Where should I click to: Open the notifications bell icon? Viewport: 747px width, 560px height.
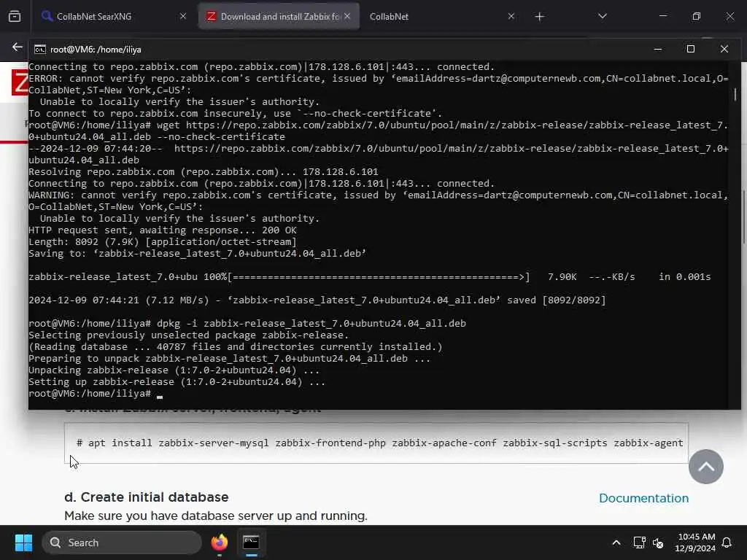(727, 542)
